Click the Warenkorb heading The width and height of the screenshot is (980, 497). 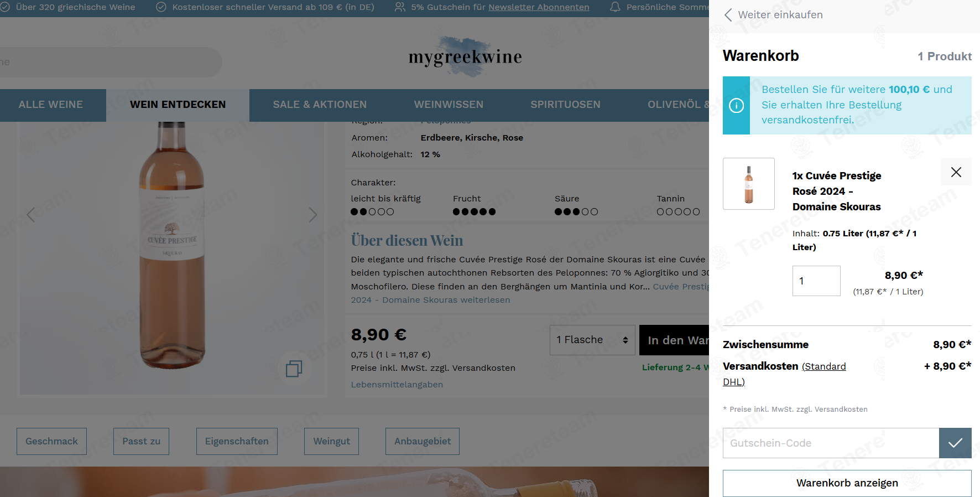[760, 56]
